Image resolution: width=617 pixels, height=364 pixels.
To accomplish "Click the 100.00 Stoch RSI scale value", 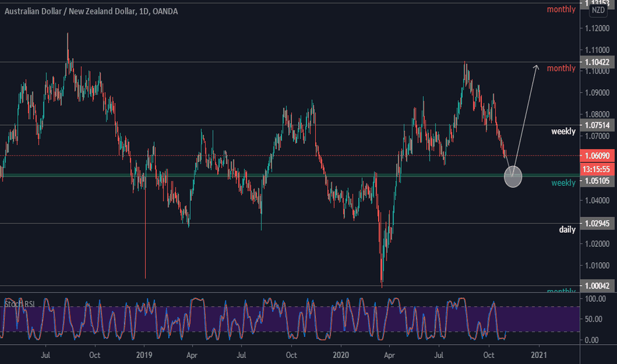I will tap(595, 299).
